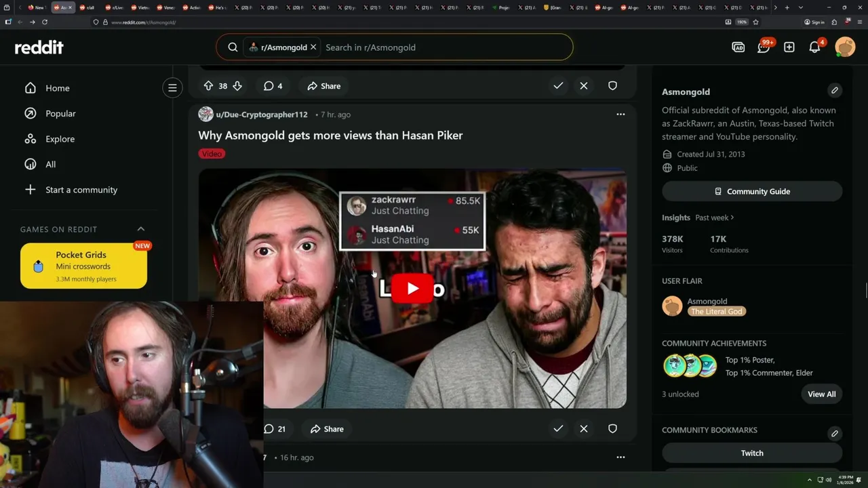Share the post with 38 points

324,86
